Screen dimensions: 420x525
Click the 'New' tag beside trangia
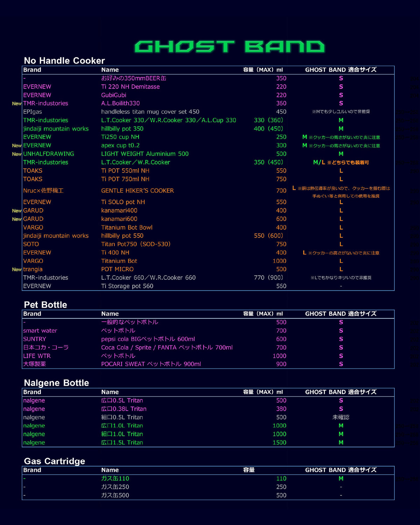(17, 269)
